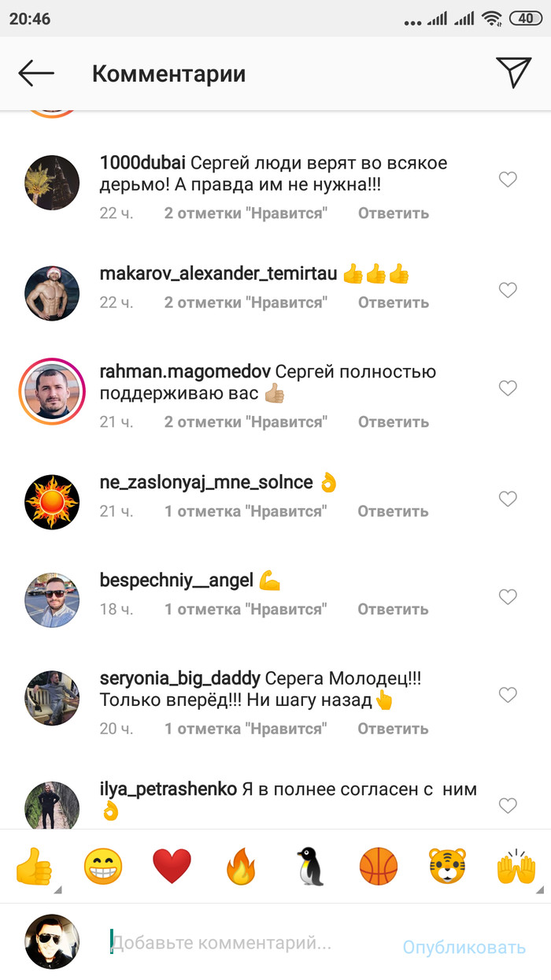The image size is (551, 980).
Task: Tap Опубликовать to post comment
Action: tap(464, 947)
